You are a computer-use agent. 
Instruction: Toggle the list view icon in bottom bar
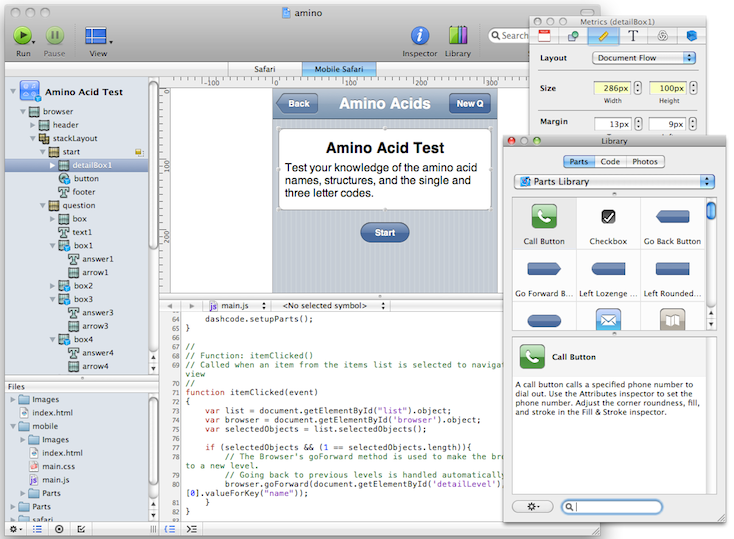[x=37, y=529]
